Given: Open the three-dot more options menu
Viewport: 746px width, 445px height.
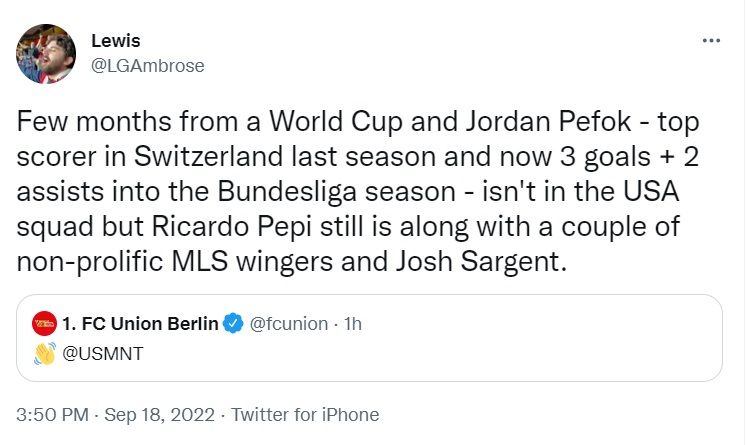Looking at the screenshot, I should [711, 41].
